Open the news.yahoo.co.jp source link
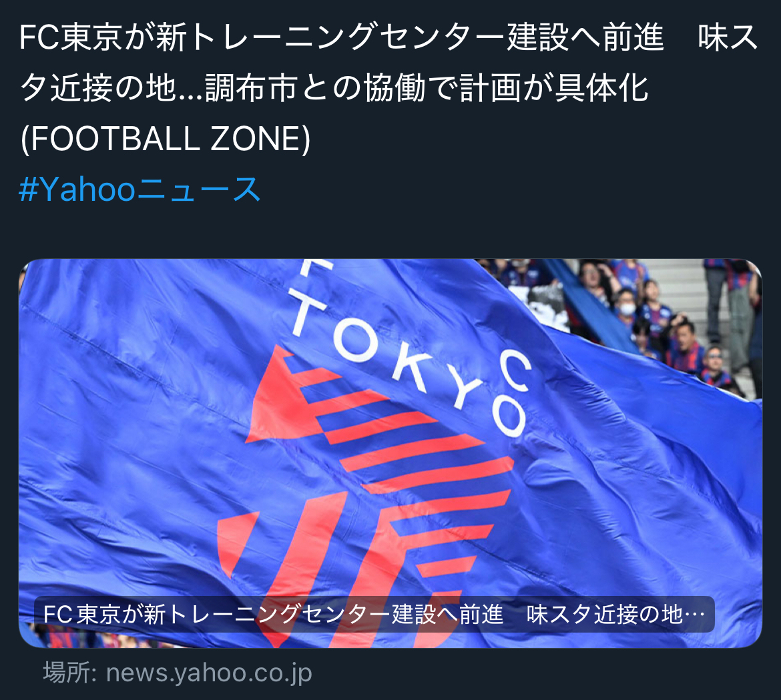Screen dimensions: 781x700 [209, 673]
